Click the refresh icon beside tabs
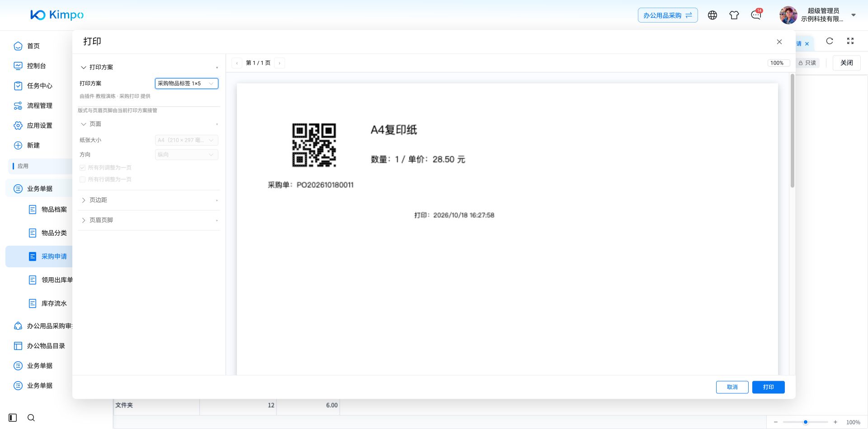This screenshot has width=868, height=429. 830,41
